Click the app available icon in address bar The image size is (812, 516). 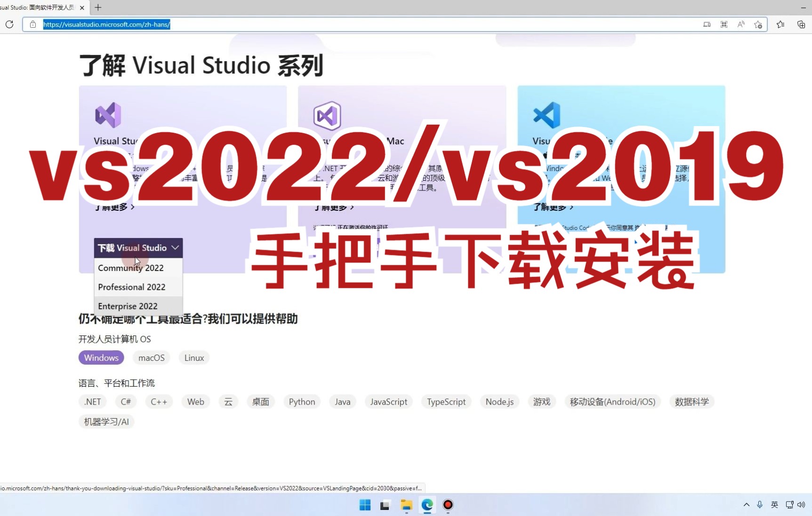[707, 24]
